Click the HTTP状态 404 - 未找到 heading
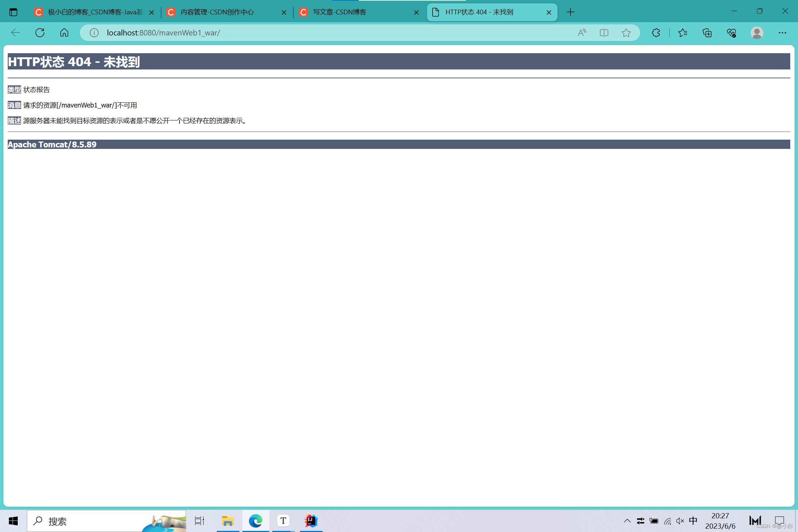Image resolution: width=798 pixels, height=532 pixels. [74, 62]
